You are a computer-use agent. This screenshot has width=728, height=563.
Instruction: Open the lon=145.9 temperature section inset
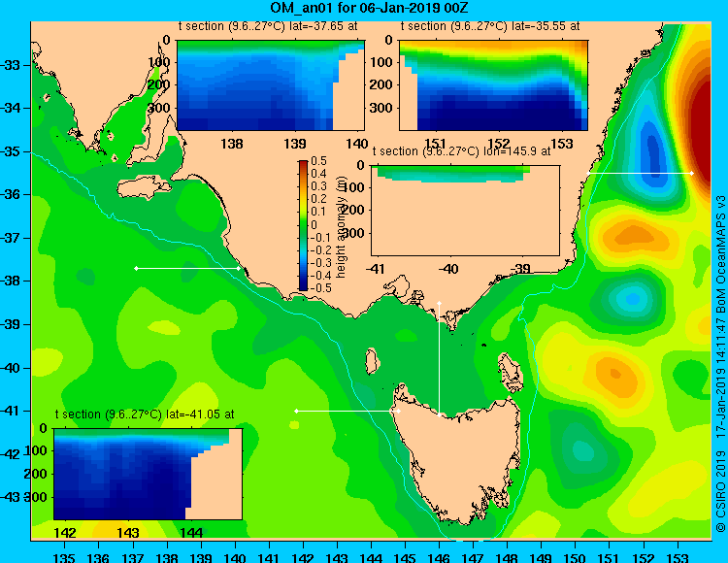465,211
